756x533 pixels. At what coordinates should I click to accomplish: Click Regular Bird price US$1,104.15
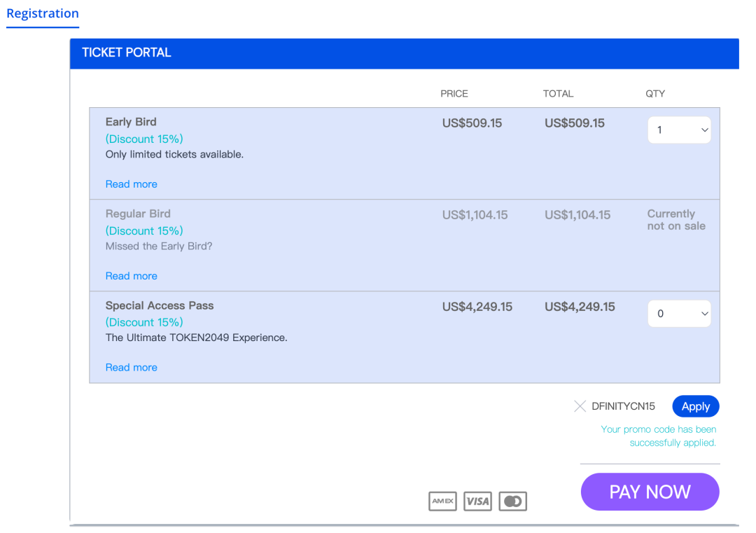pos(475,215)
